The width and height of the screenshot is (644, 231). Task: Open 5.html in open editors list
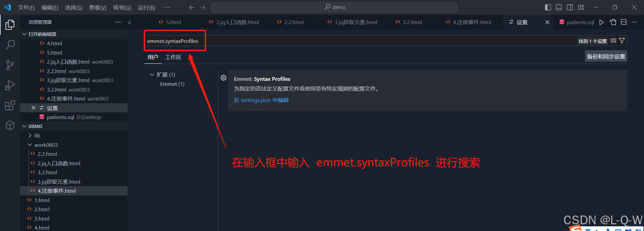click(74, 53)
